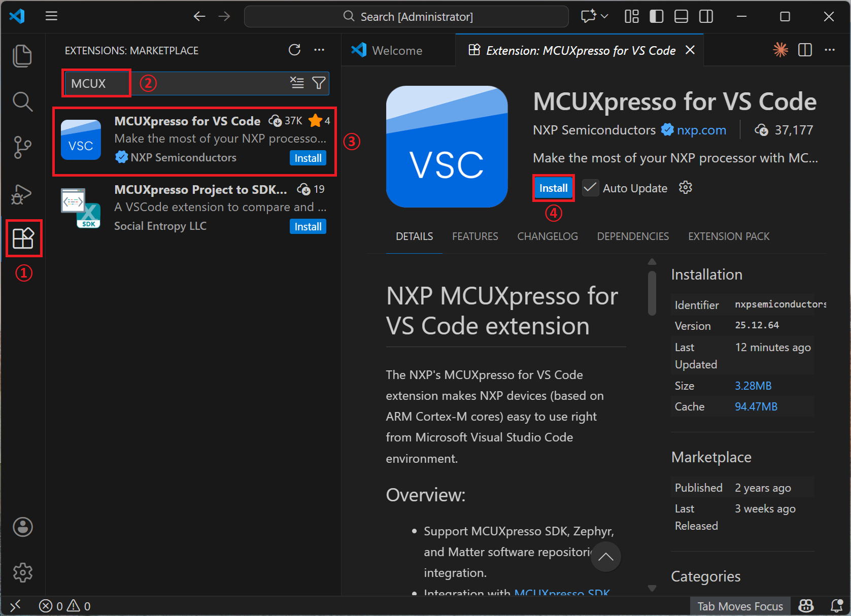Clear extensions search results
The height and width of the screenshot is (616, 851).
[297, 83]
